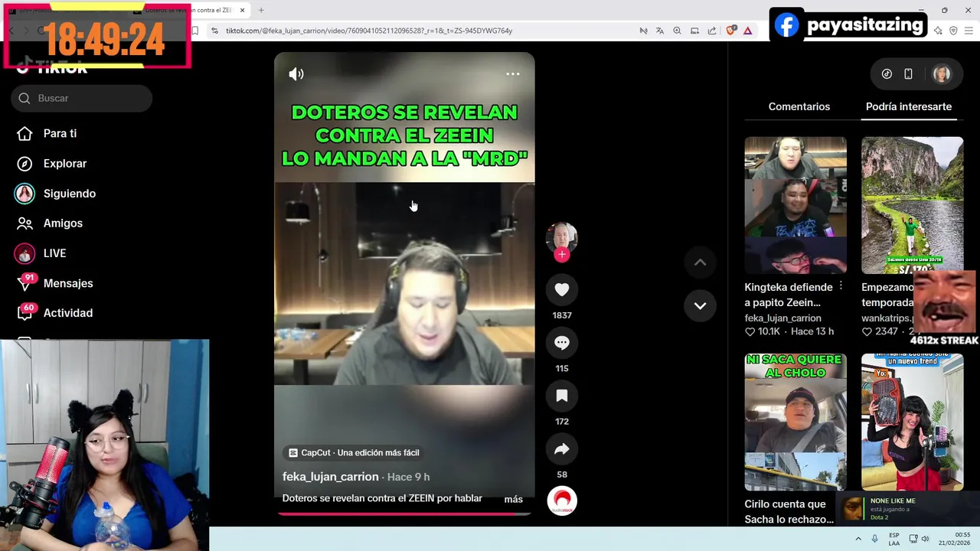Open the phone app icon top right
This screenshot has width=980, height=551.
point(908,74)
